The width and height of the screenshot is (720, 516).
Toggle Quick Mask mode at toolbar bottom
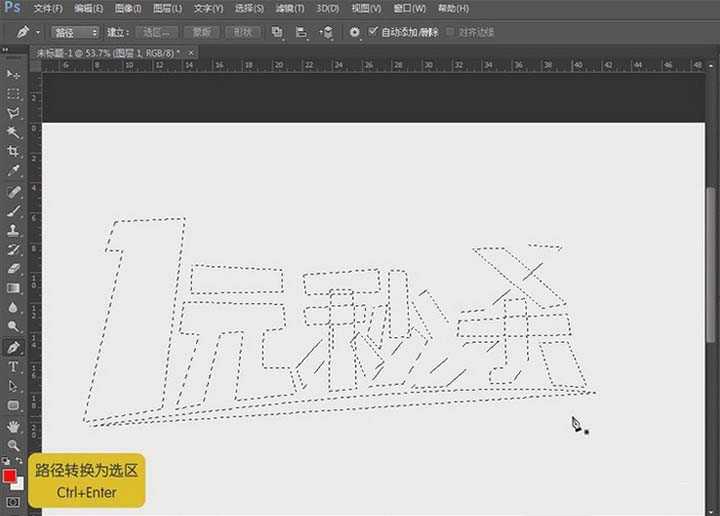pyautogui.click(x=13, y=501)
